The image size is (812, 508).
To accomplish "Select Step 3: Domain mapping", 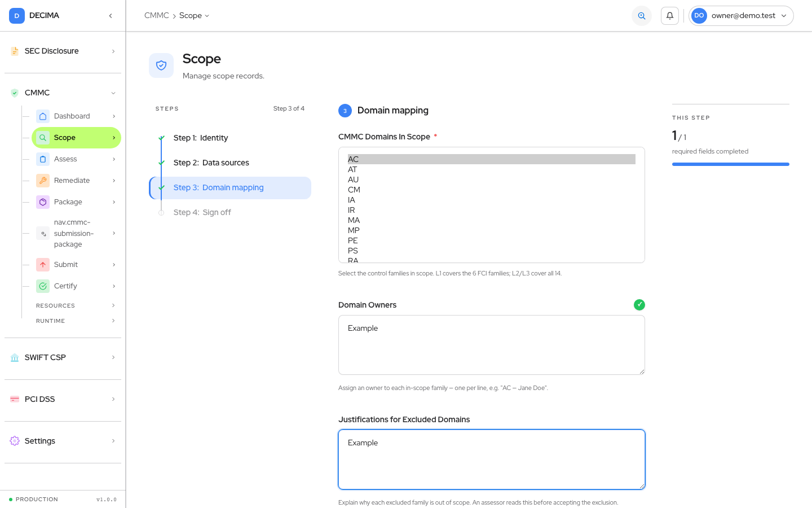I will [230, 188].
